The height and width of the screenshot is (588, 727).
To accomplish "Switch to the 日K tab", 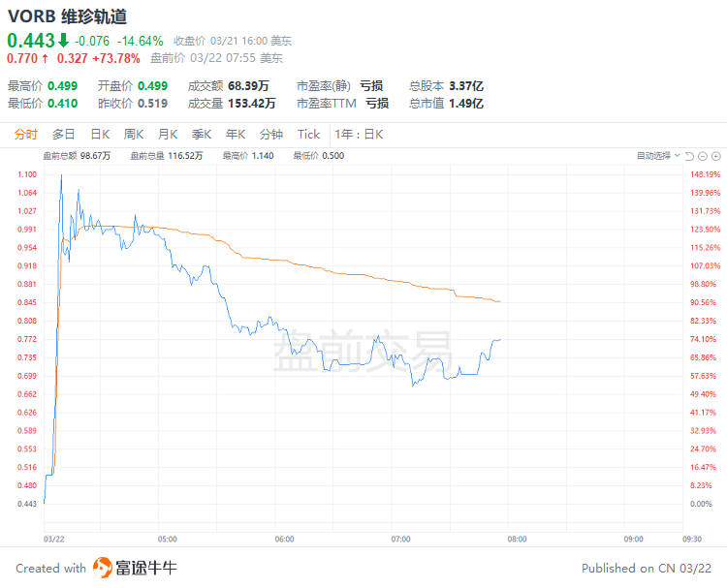I will (100, 135).
